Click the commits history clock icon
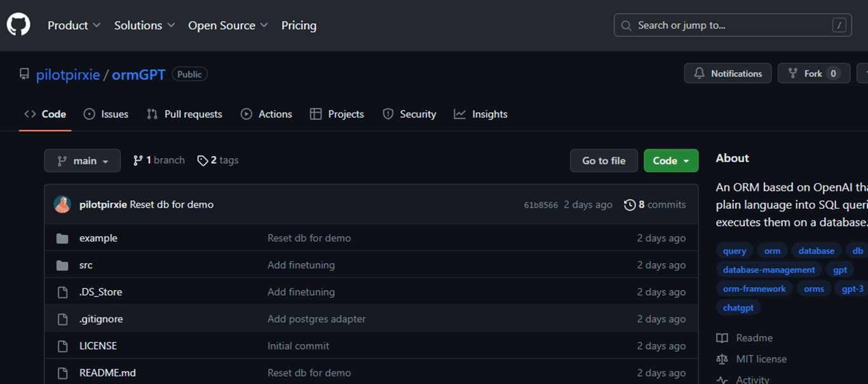The height and width of the screenshot is (384, 868). point(630,205)
